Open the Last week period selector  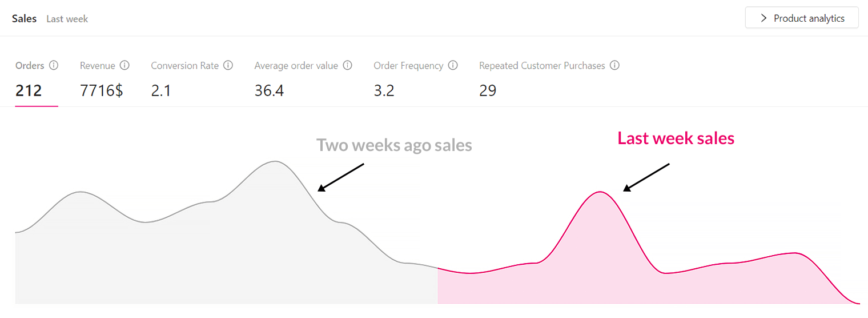(67, 19)
